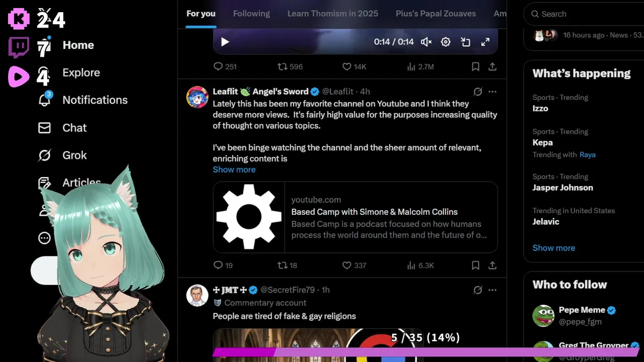Seek on the pink stream progress bar

[x=425, y=352]
